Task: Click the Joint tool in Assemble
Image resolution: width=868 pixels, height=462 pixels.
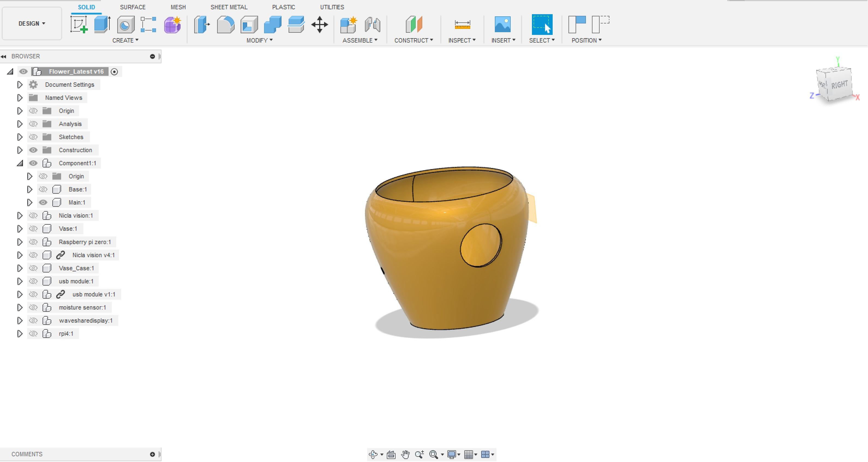Action: [x=372, y=24]
